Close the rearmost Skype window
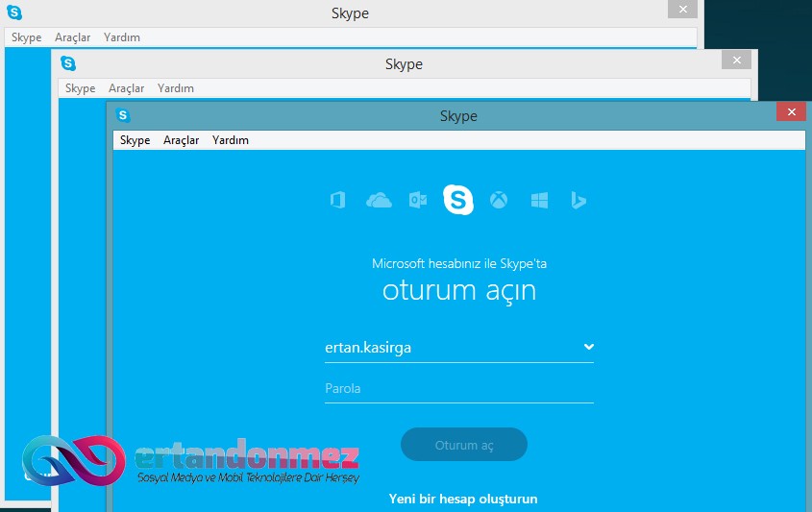Image resolution: width=812 pixels, height=512 pixels. (x=682, y=10)
